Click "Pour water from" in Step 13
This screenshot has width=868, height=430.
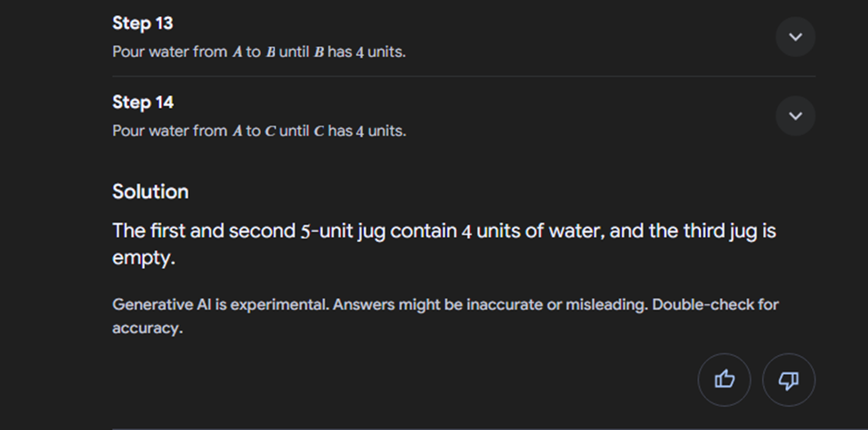pyautogui.click(x=169, y=52)
